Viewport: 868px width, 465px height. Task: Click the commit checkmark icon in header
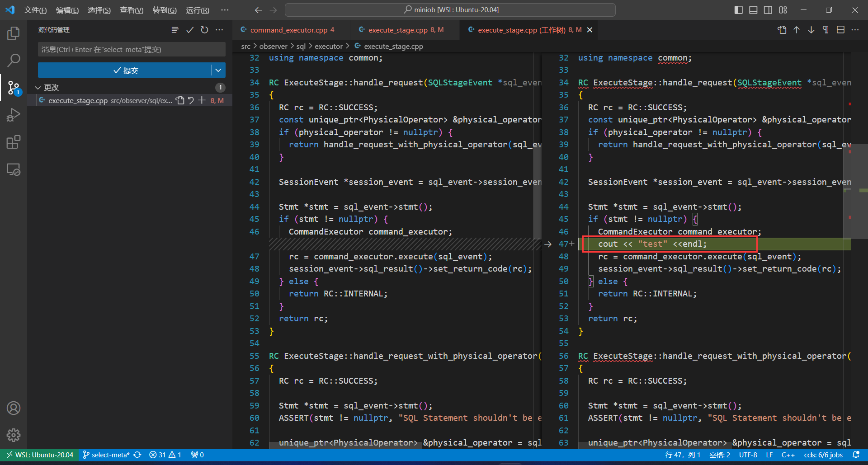[190, 30]
